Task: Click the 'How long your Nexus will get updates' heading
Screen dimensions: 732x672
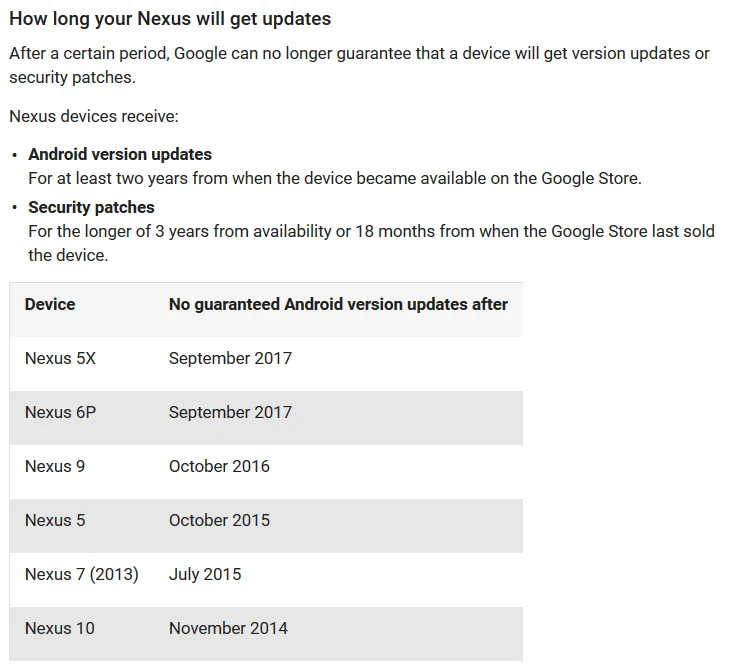Action: tap(170, 19)
